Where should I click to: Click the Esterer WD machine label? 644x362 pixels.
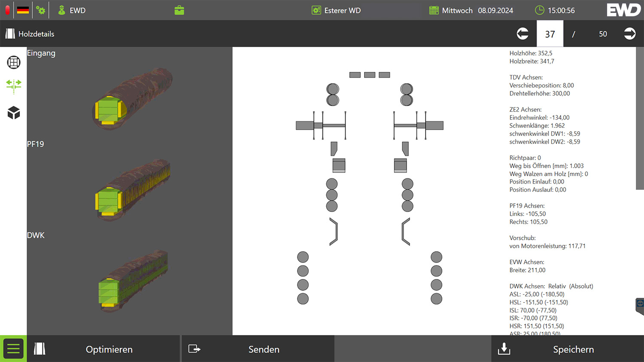tap(342, 10)
